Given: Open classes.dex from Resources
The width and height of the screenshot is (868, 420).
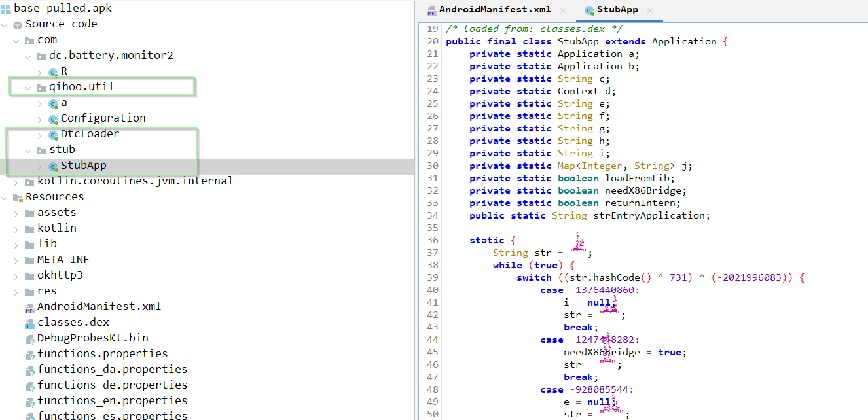Looking at the screenshot, I should pos(73,323).
